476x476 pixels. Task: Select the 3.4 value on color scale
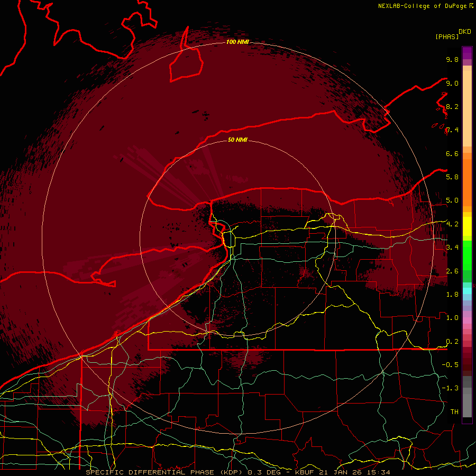click(x=452, y=247)
